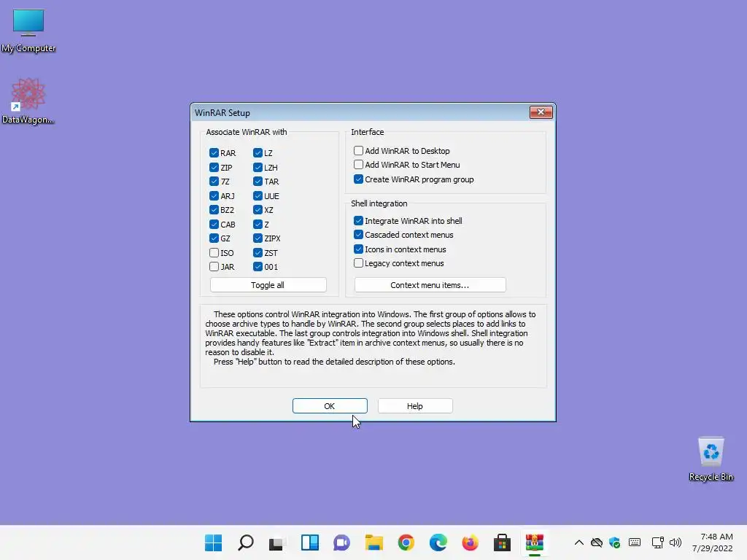
Task: Enable Legacy context menus option
Action: coord(358,262)
